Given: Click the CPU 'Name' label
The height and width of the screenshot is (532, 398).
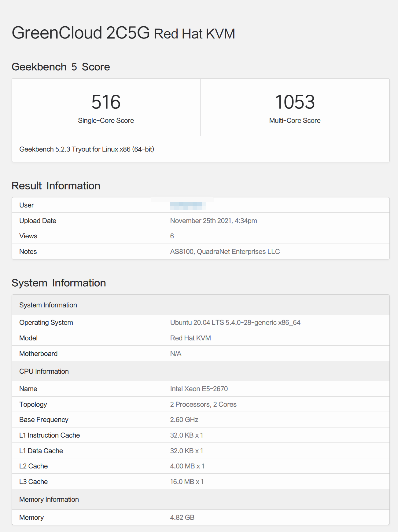Looking at the screenshot, I should pos(28,389).
